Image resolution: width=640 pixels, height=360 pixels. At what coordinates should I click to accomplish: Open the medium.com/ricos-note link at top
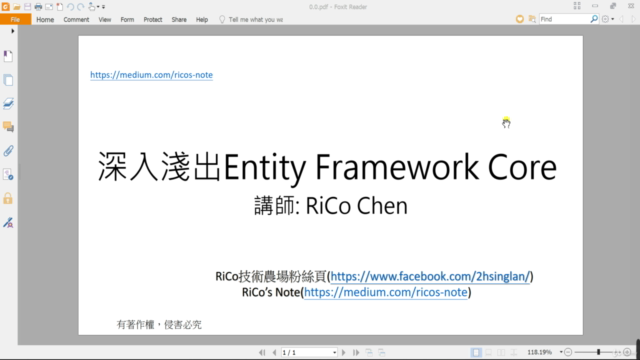[151, 75]
